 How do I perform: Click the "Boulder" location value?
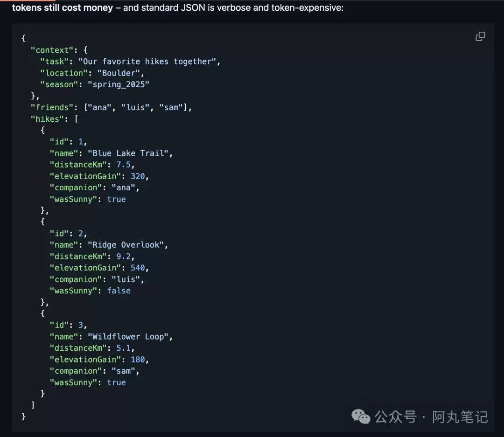click(120, 73)
